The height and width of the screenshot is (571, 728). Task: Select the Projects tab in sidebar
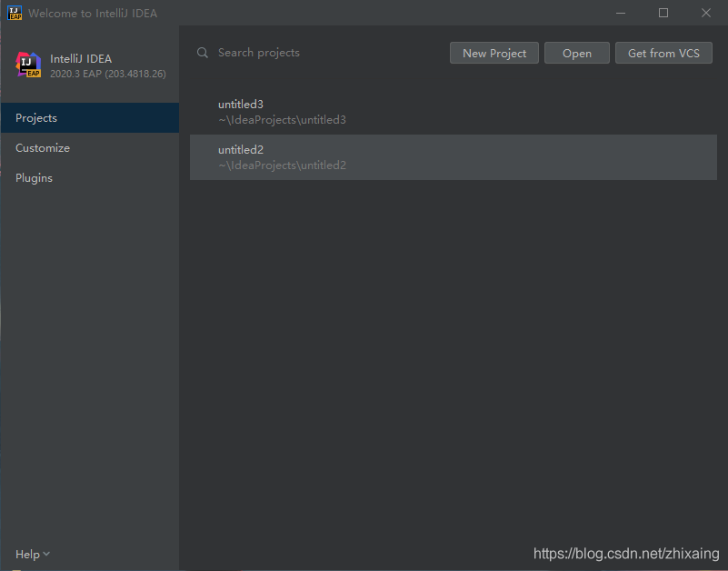90,118
